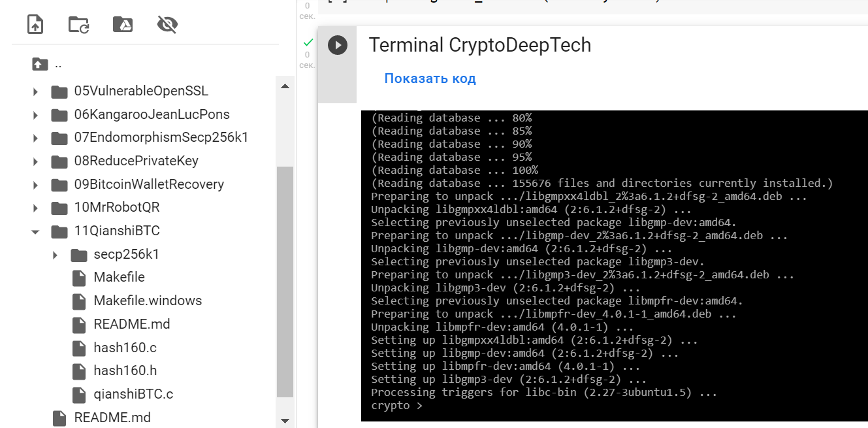This screenshot has width=868, height=428.
Task: Open the qianshiBTC.c file name
Action: (133, 394)
